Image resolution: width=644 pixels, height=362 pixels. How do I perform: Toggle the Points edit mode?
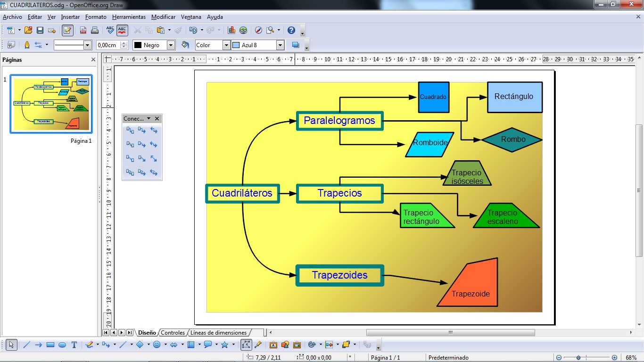pos(246,345)
